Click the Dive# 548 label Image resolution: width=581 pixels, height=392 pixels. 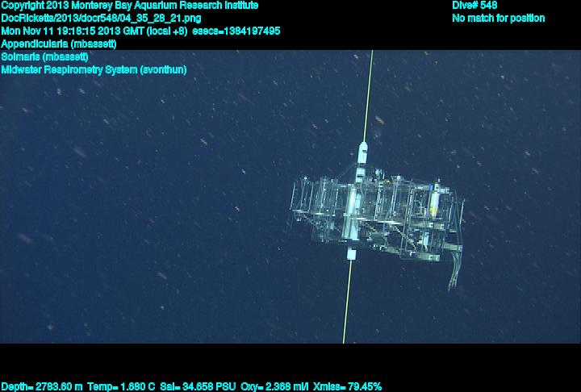pos(474,6)
